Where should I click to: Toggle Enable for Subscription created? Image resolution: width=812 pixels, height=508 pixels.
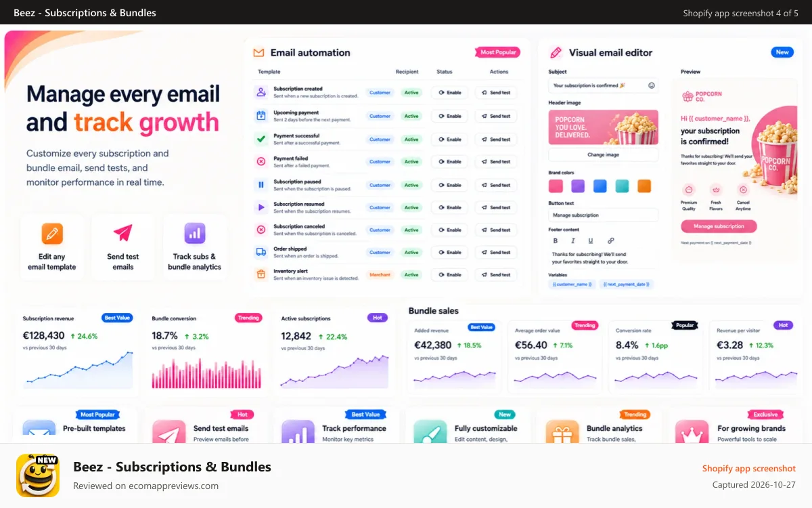(450, 93)
